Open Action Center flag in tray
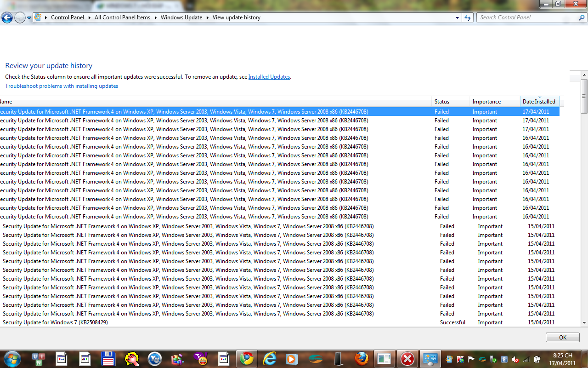The width and height of the screenshot is (588, 368). 471,359
